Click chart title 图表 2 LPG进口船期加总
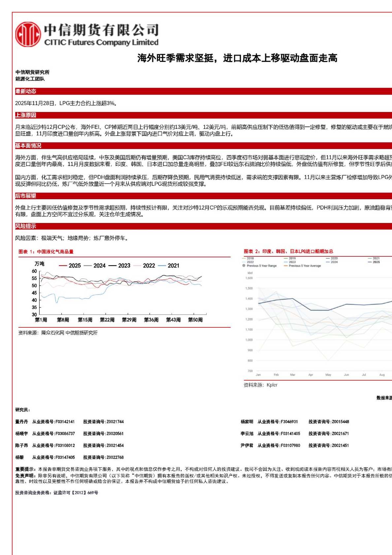Image resolution: width=392 pixels, height=555 pixels. (x=288, y=251)
